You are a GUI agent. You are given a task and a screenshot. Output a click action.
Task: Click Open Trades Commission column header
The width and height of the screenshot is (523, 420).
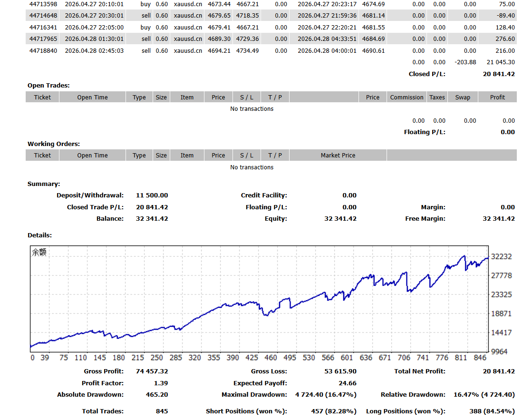point(407,97)
